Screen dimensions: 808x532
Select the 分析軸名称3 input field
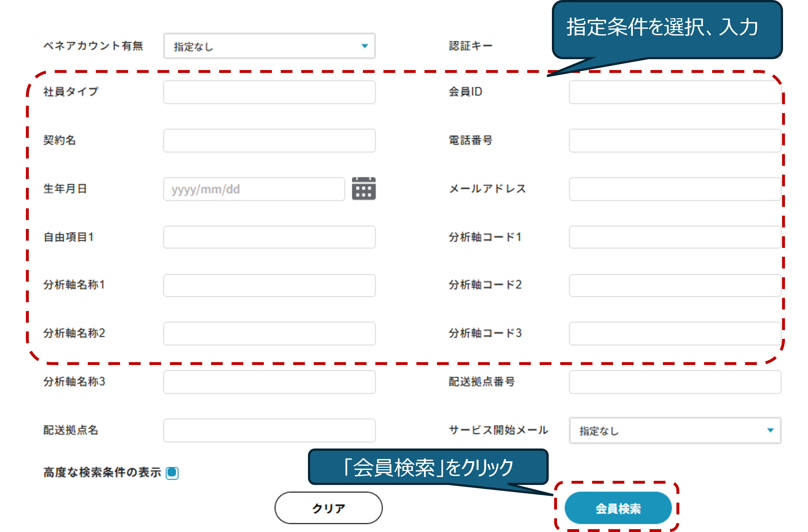[269, 382]
